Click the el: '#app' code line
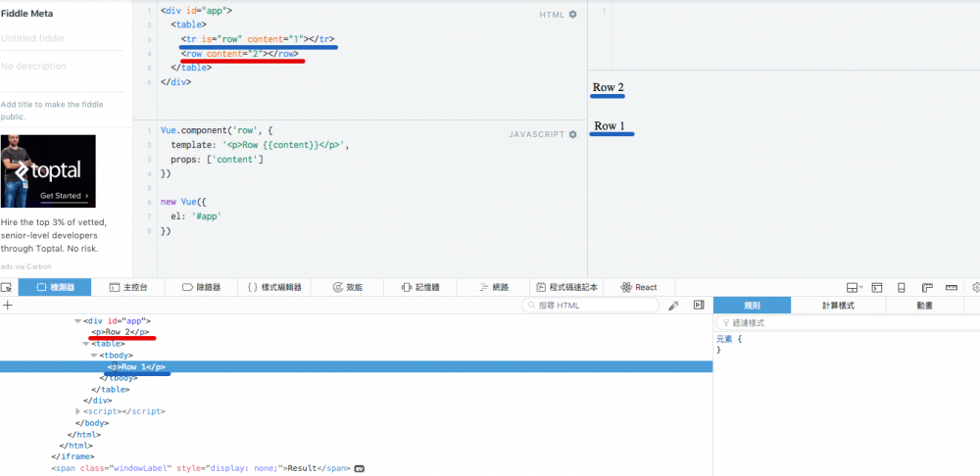Screen dimensions: 980x476 click(197, 216)
